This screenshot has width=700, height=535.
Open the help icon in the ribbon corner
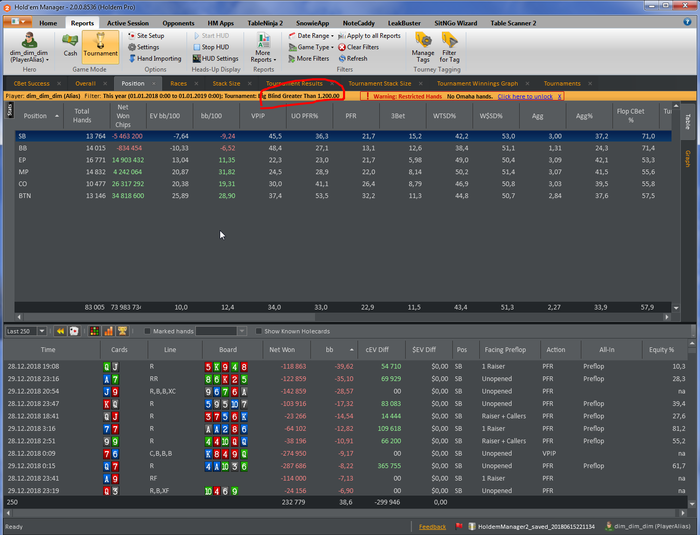(x=687, y=22)
